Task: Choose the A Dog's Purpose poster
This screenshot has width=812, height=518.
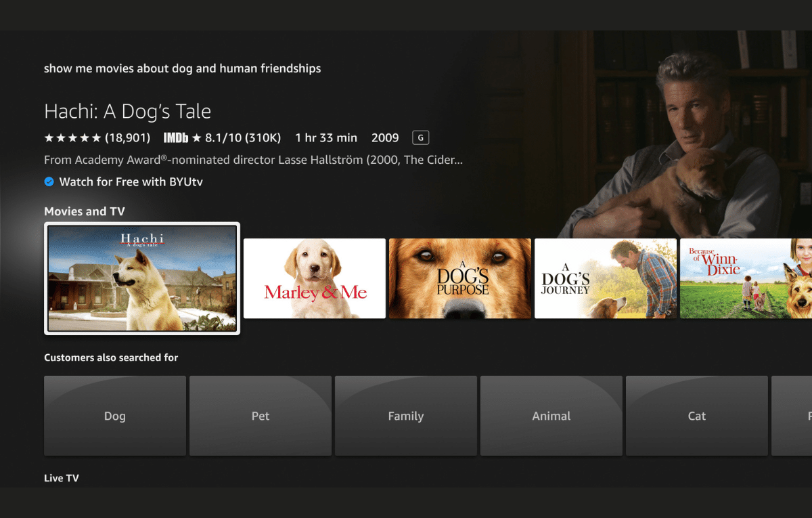Action: pyautogui.click(x=460, y=278)
